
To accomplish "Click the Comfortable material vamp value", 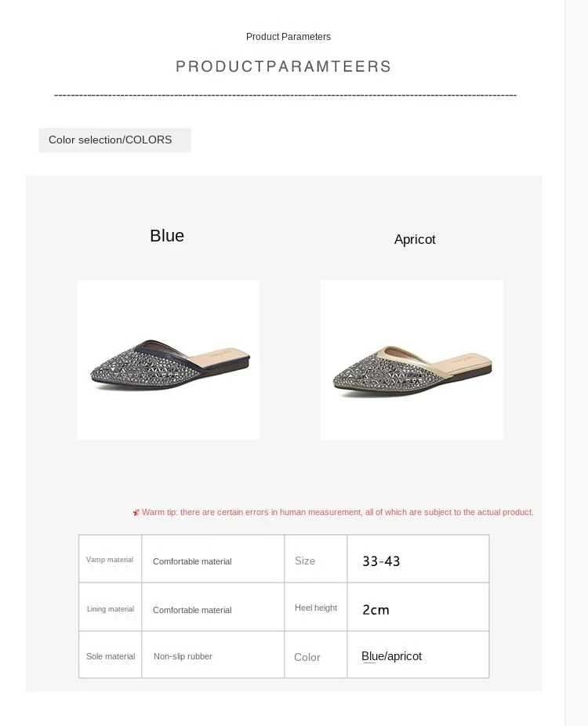I will click(192, 561).
